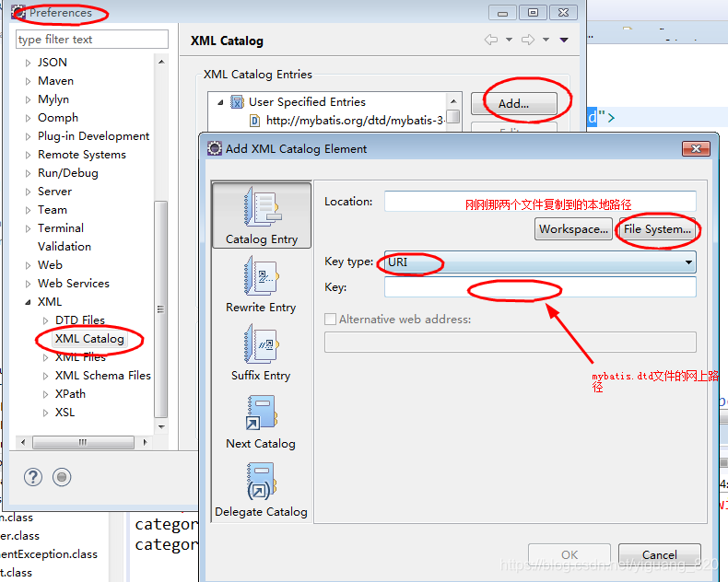Enable Alternative web address checkbox
Viewport: 728px width, 582px height.
(x=330, y=320)
